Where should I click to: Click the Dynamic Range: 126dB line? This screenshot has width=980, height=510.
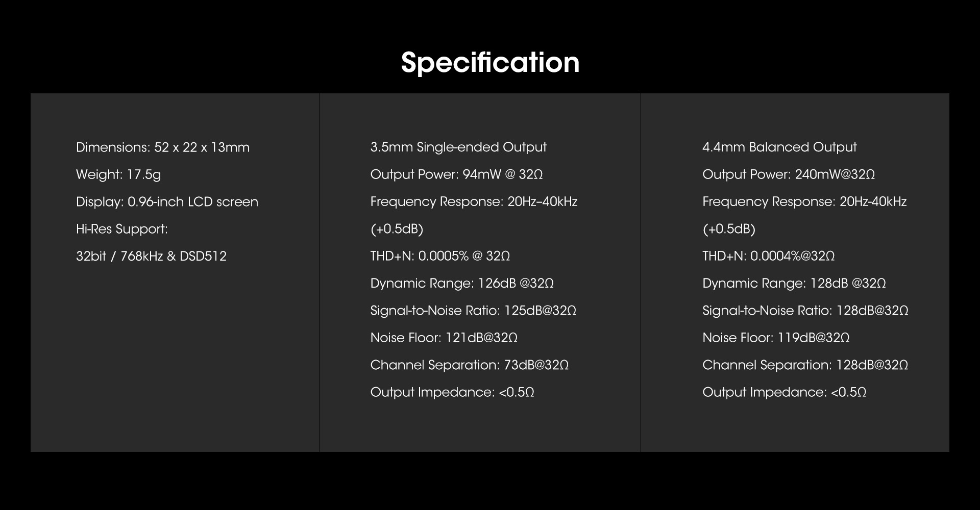tap(462, 284)
